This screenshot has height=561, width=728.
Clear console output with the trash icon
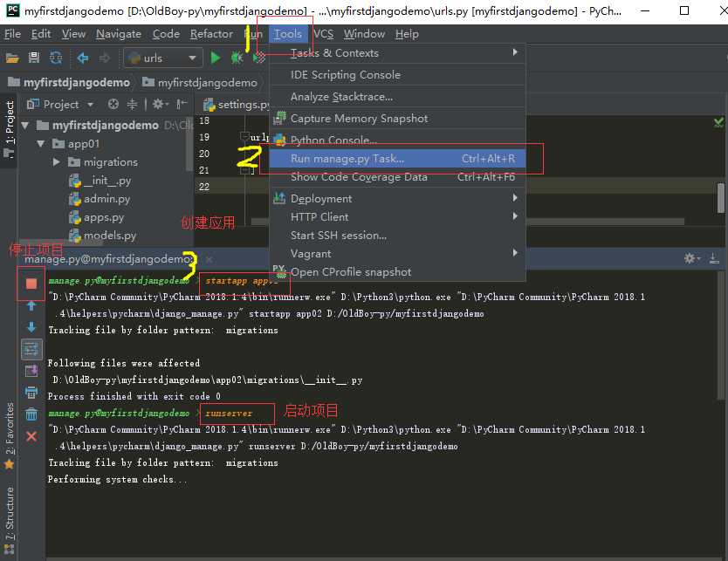click(x=31, y=414)
